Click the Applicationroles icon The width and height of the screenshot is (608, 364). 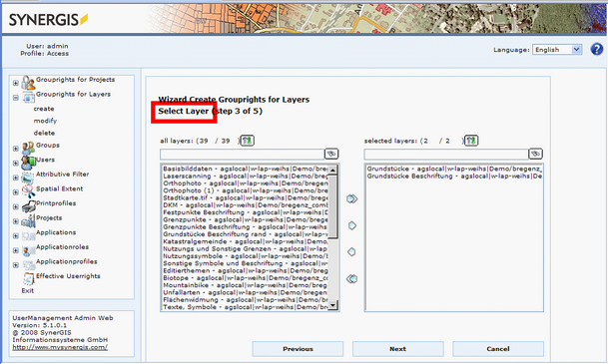tap(28, 250)
